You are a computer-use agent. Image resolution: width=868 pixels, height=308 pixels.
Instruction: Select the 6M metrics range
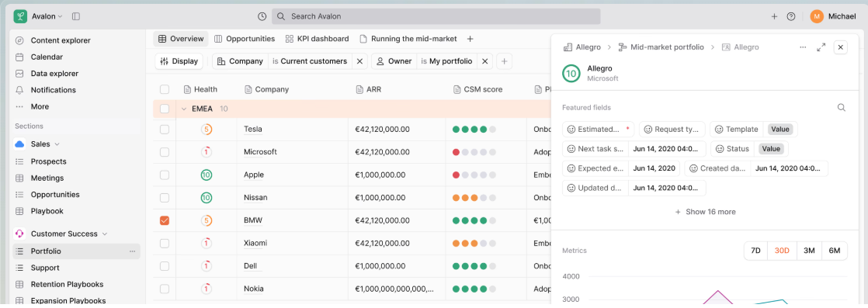coord(835,251)
